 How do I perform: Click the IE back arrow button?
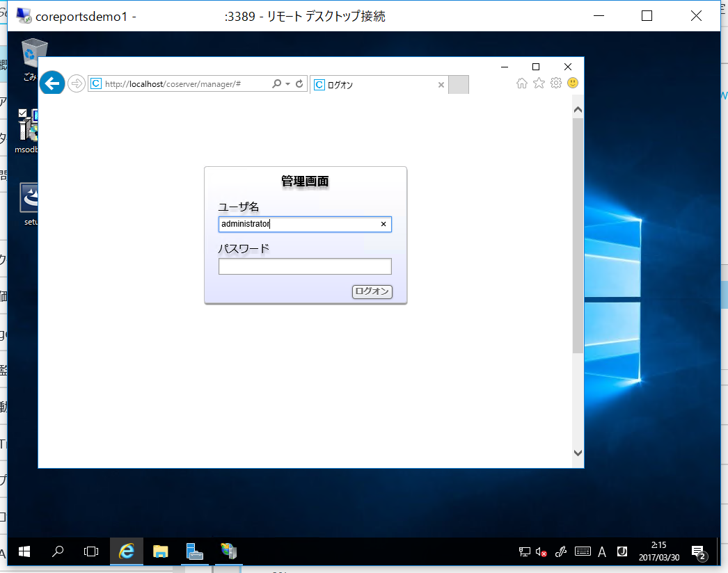(52, 83)
